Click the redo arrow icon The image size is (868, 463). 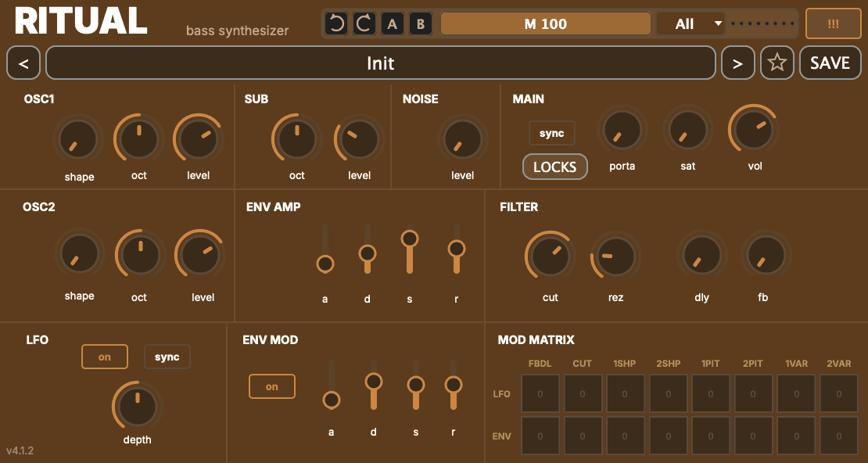click(364, 23)
